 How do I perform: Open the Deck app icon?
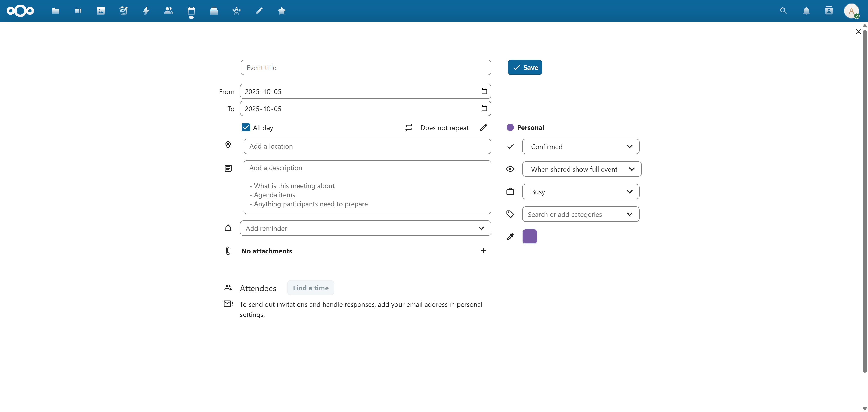pyautogui.click(x=214, y=11)
